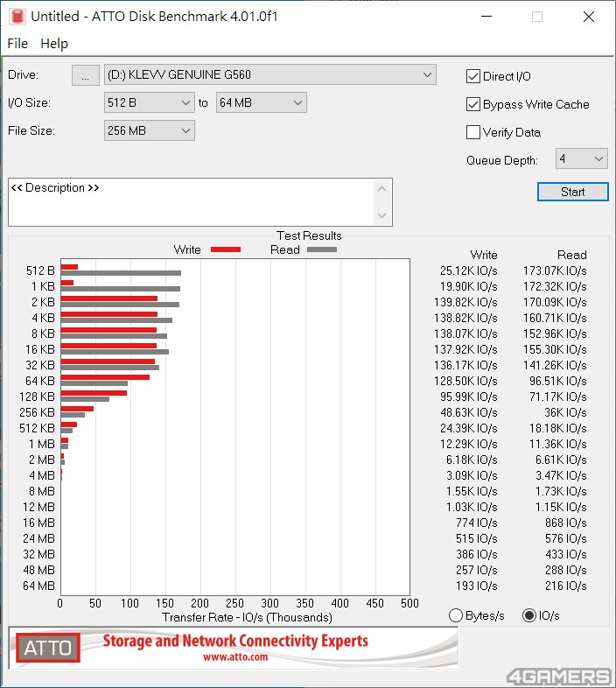Click the 512 B row label
The image size is (616, 688).
[40, 270]
